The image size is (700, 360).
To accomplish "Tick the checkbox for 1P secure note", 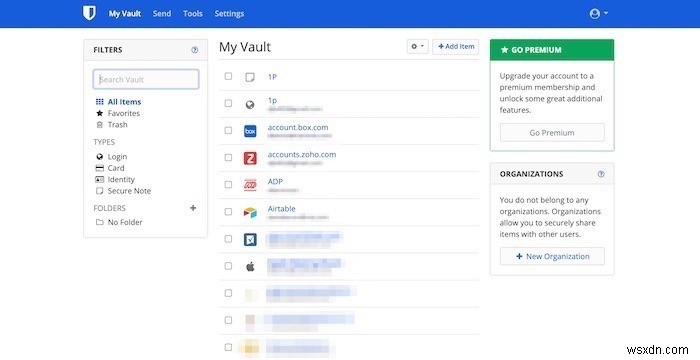I will click(228, 76).
